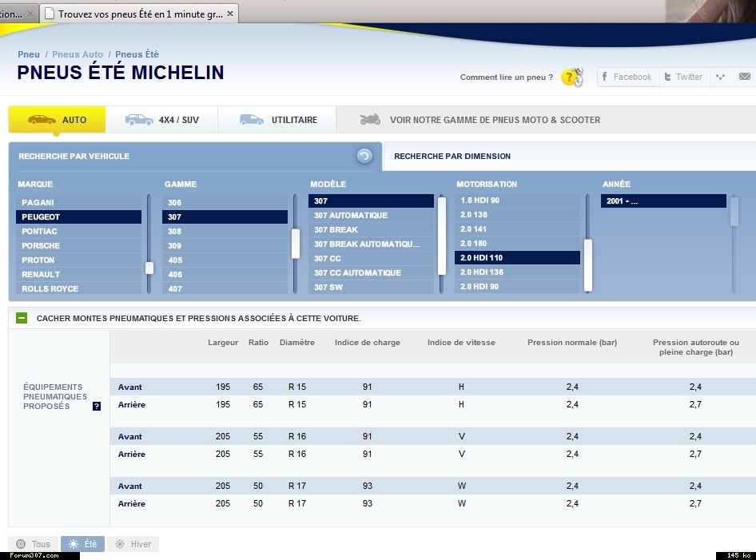Viewport: 756px width, 560px height.
Task: Open the blue help icon beside Équipements pneumatiques proposés
Action: click(x=97, y=407)
